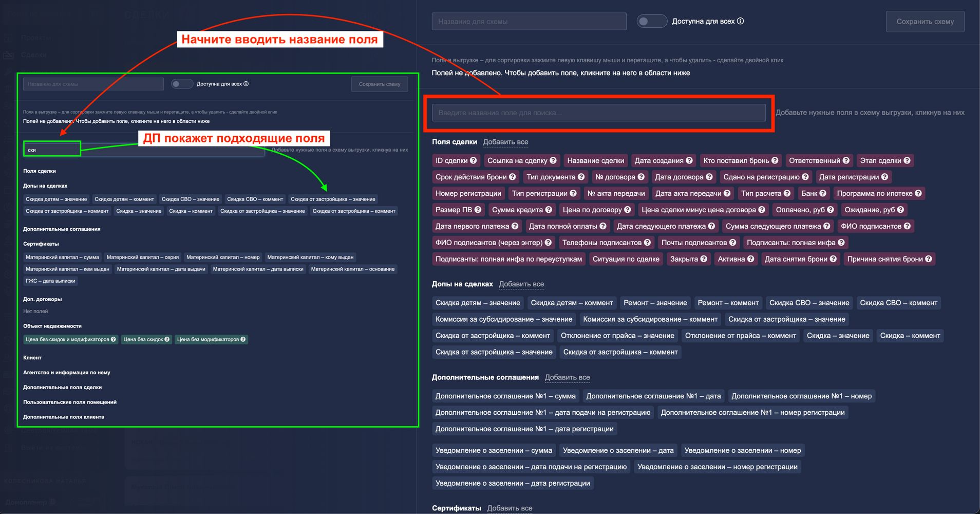Viewport: 980px width, 514px height.
Task: Select the 'Ремонт – значение' tag
Action: tap(655, 303)
